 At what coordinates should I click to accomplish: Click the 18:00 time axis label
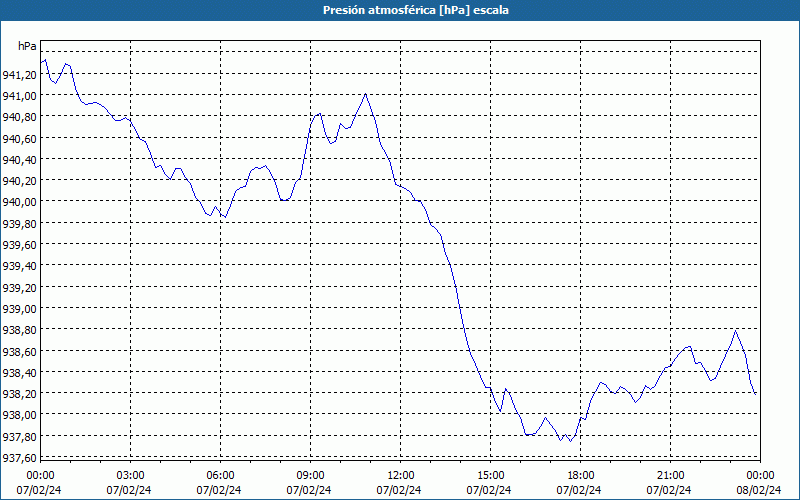[580, 476]
